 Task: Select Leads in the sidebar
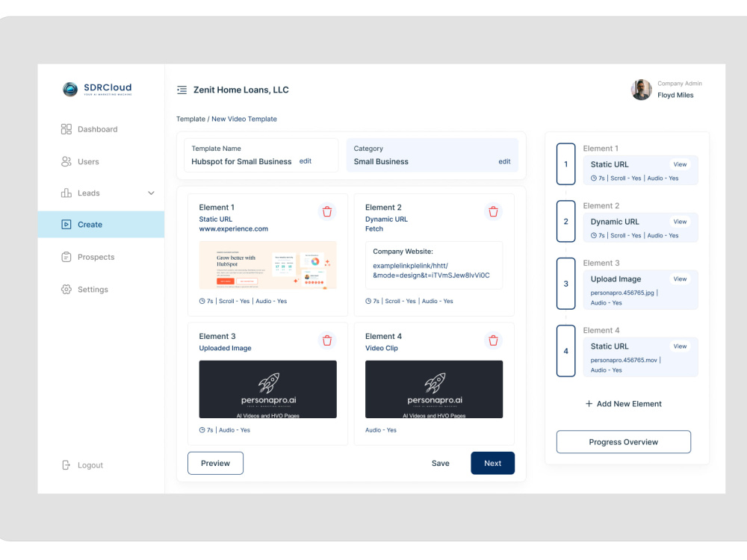pos(101,193)
